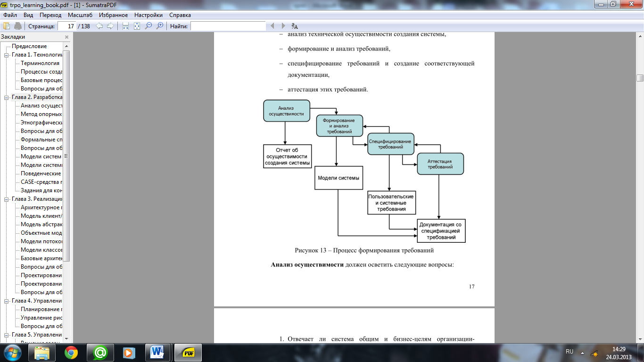644x362 pixels.
Task: Select the Fit Page layout icon
Action: (x=137, y=26)
